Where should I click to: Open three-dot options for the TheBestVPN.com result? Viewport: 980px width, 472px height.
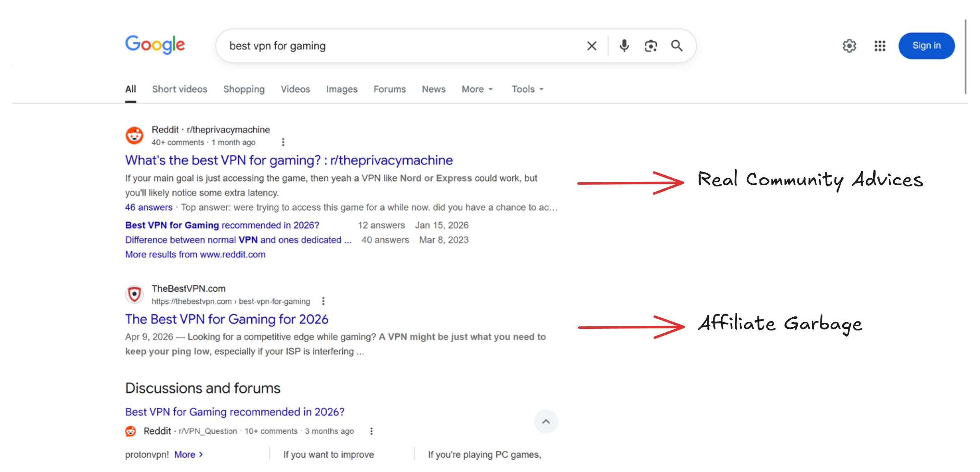click(323, 301)
